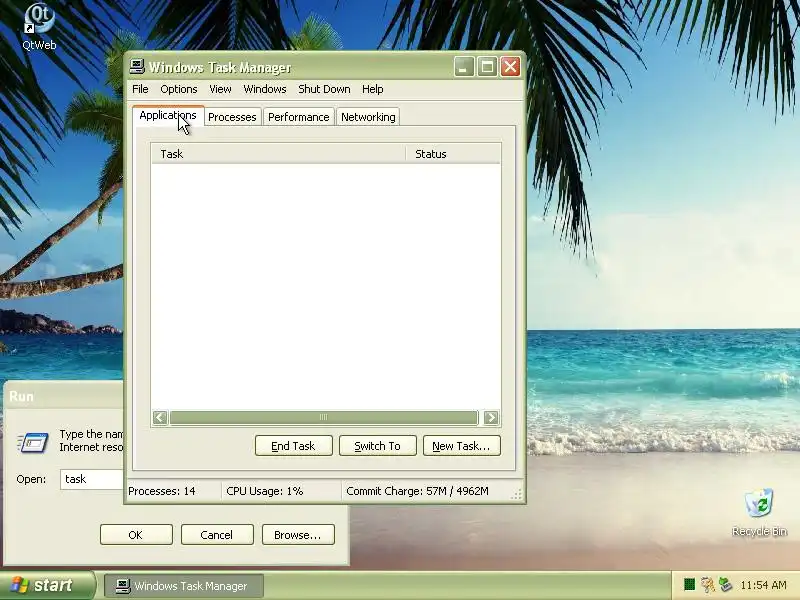This screenshot has width=800, height=600.
Task: Sort by the Task column header
Action: (x=279, y=154)
